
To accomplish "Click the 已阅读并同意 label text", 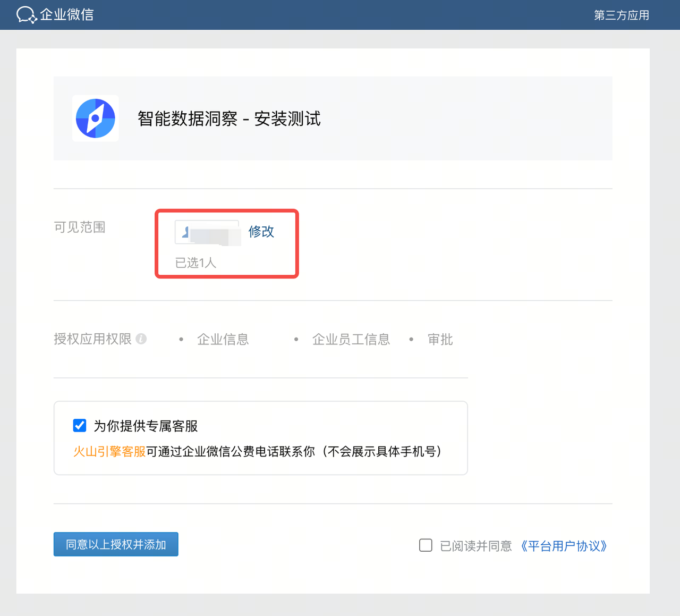I will (x=476, y=546).
